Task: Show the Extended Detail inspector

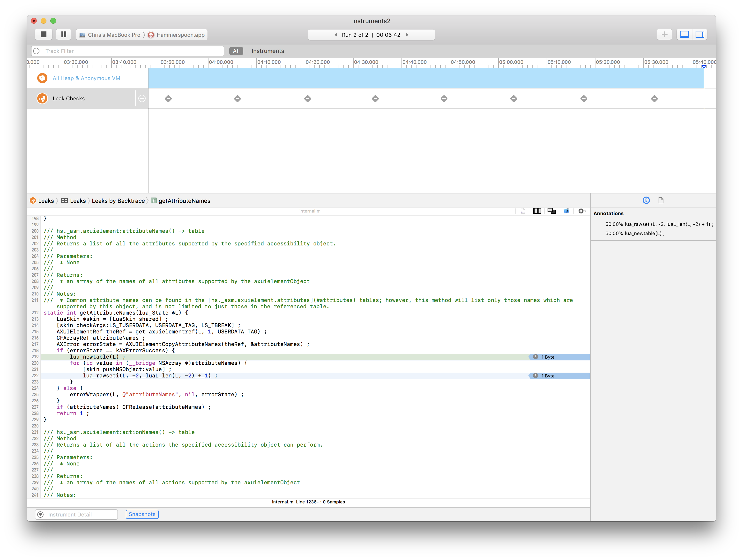Action: pyautogui.click(x=646, y=200)
